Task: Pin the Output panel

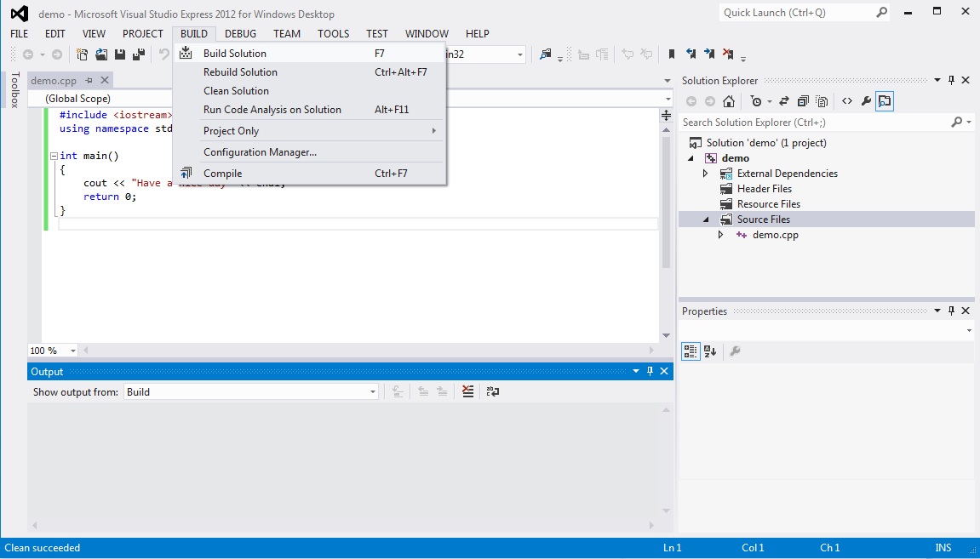Action: [x=650, y=371]
